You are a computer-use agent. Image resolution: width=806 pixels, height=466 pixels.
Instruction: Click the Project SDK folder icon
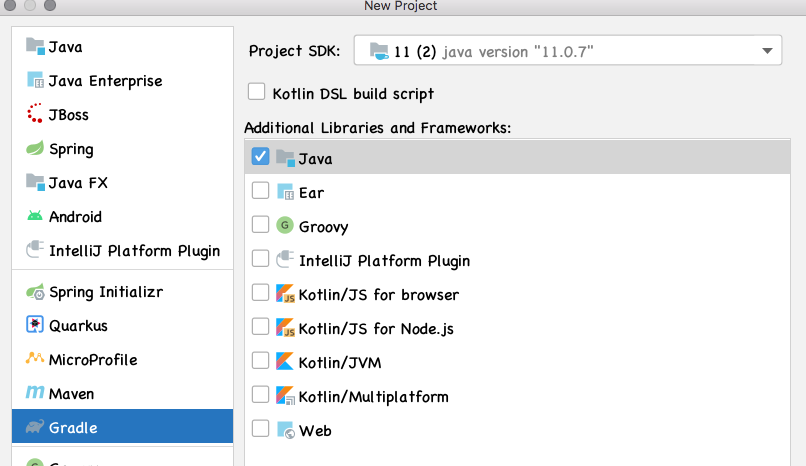click(x=379, y=51)
